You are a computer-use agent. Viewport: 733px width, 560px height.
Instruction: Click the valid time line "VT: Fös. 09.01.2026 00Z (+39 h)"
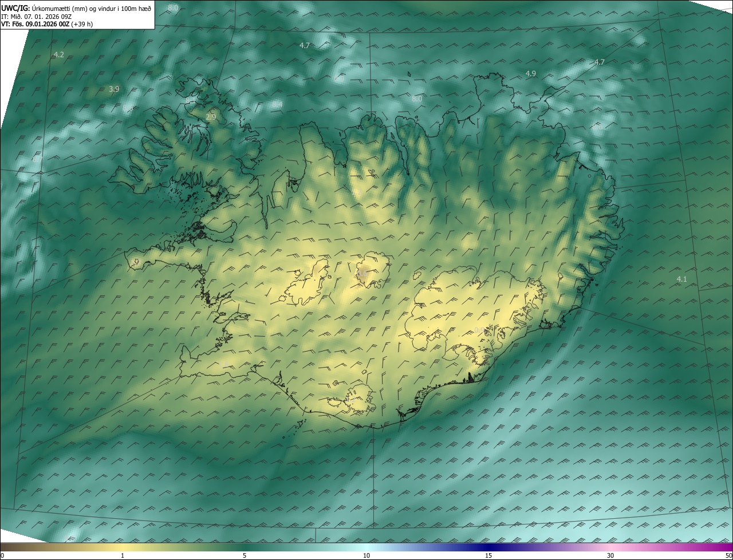click(x=46, y=25)
